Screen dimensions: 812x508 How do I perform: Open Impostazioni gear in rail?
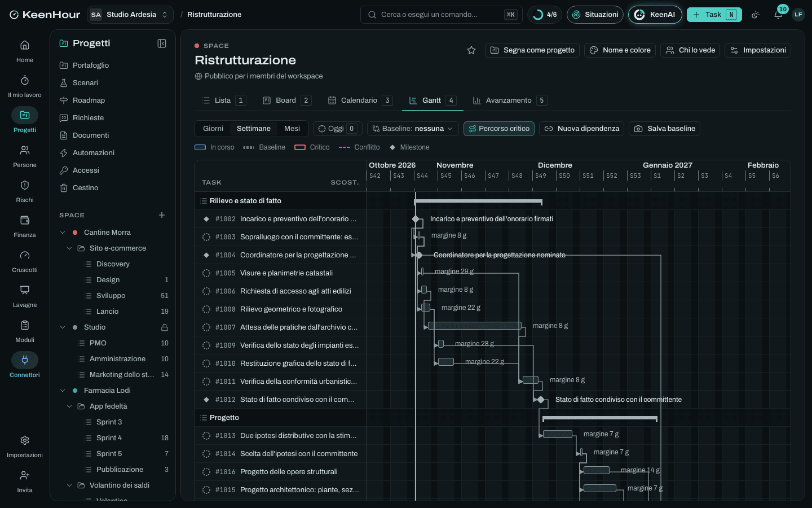25,446
